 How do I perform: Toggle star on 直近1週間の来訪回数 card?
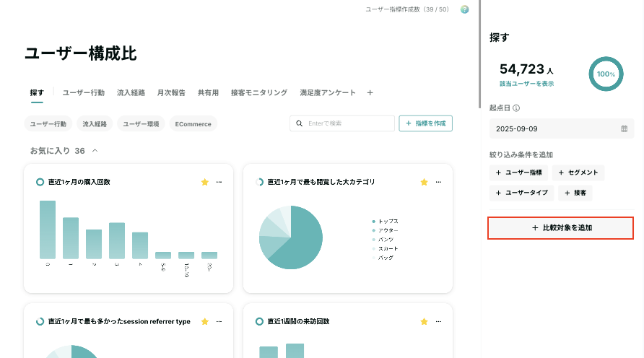(x=425, y=321)
